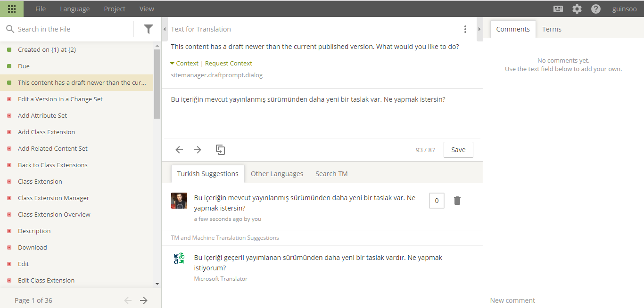Switch to the Terms tab
This screenshot has height=308, width=644.
point(552,29)
